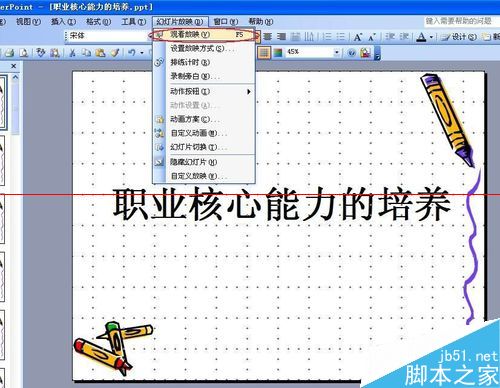The height and width of the screenshot is (388, 500).
Task: Open the 窗口 menu
Action: (226, 22)
